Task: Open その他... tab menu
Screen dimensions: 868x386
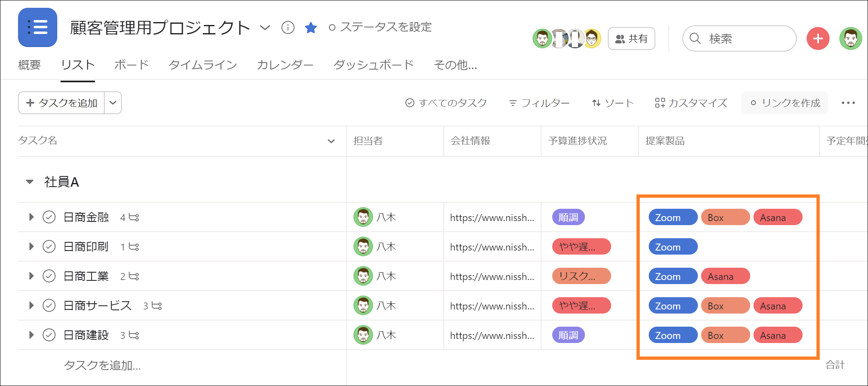Action: [x=455, y=65]
